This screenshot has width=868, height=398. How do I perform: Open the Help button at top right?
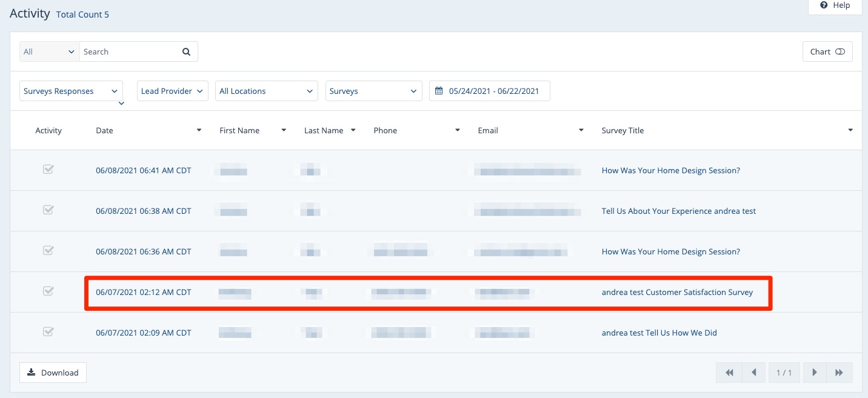(835, 5)
